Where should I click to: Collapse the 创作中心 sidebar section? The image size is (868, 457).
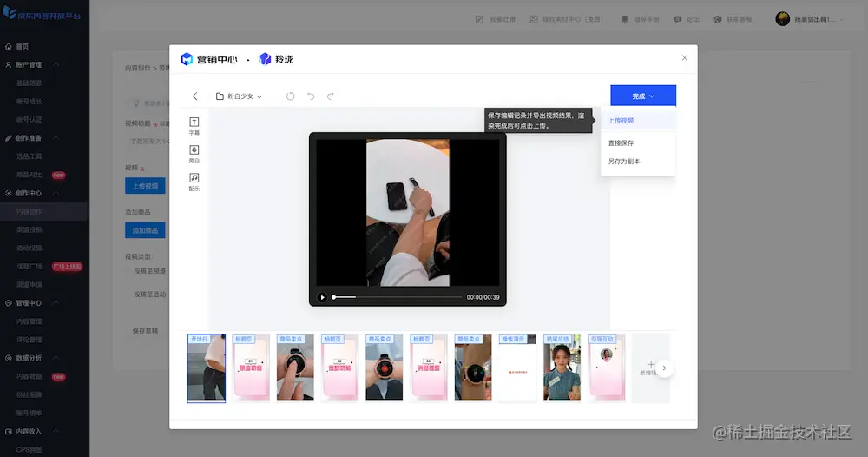coord(56,193)
